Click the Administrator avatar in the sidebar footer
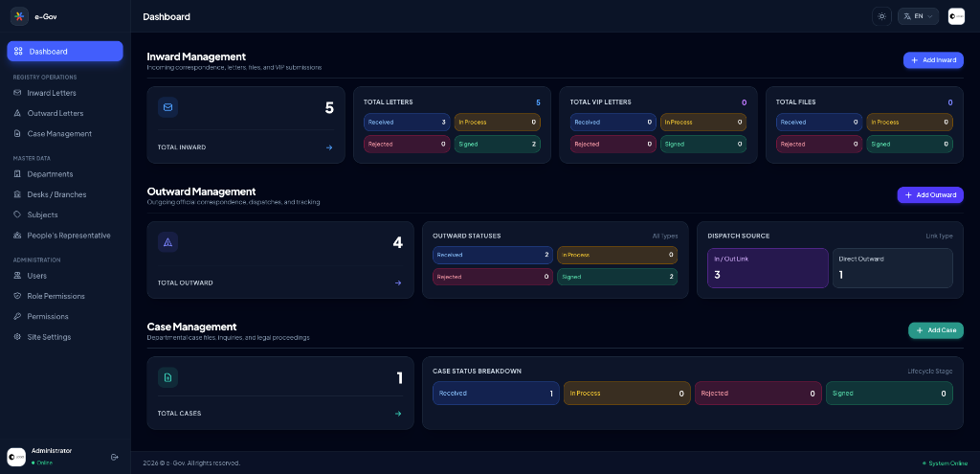The width and height of the screenshot is (980, 474). click(16, 457)
